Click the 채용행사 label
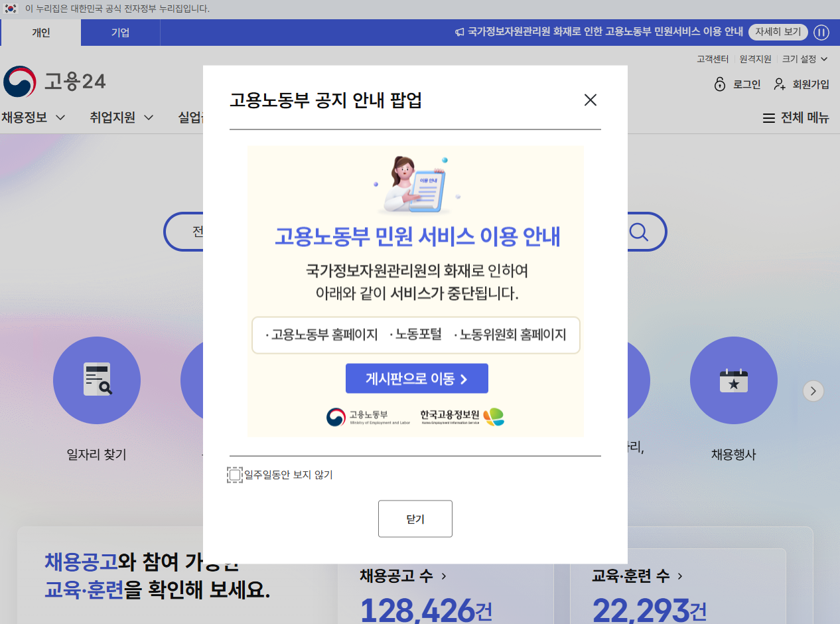 point(734,455)
